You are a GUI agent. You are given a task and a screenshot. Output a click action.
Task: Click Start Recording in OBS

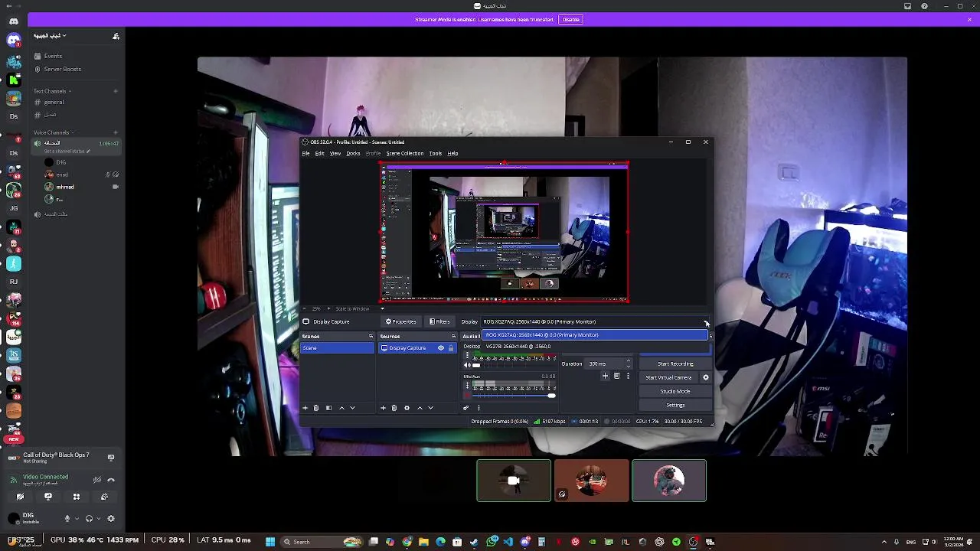(675, 364)
